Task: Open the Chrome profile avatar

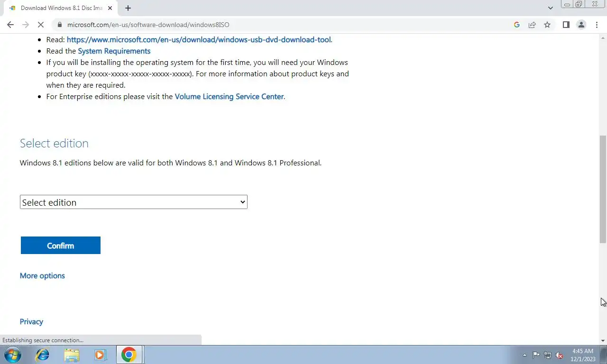Action: [581, 25]
